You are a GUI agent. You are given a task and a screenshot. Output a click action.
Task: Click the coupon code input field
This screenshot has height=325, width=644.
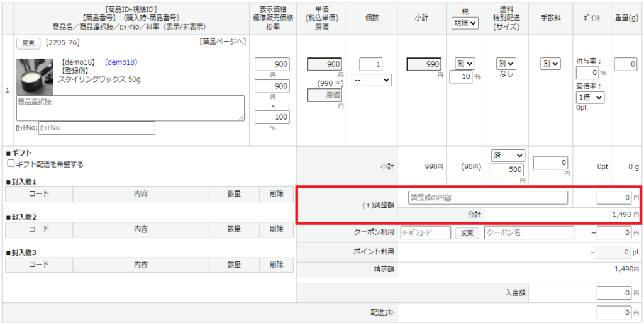pyautogui.click(x=425, y=233)
